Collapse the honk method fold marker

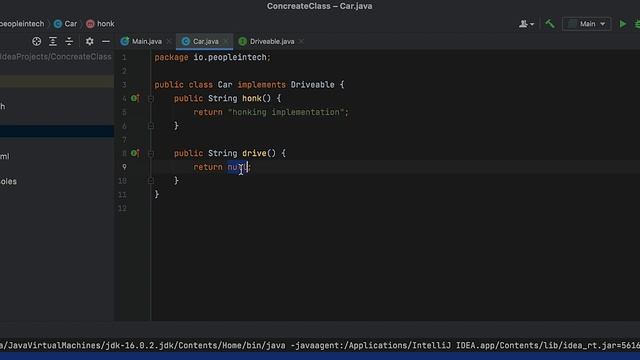point(151,98)
